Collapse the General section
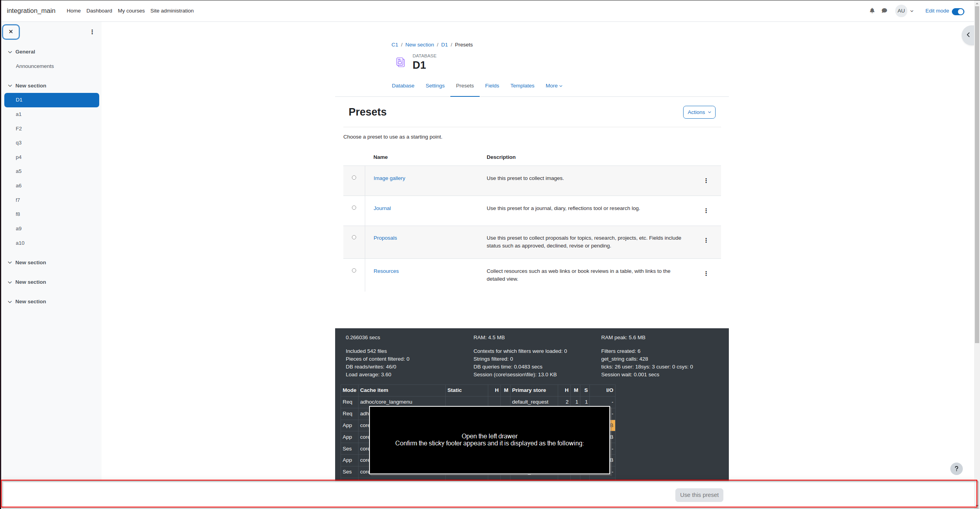The image size is (980, 509). tap(10, 52)
